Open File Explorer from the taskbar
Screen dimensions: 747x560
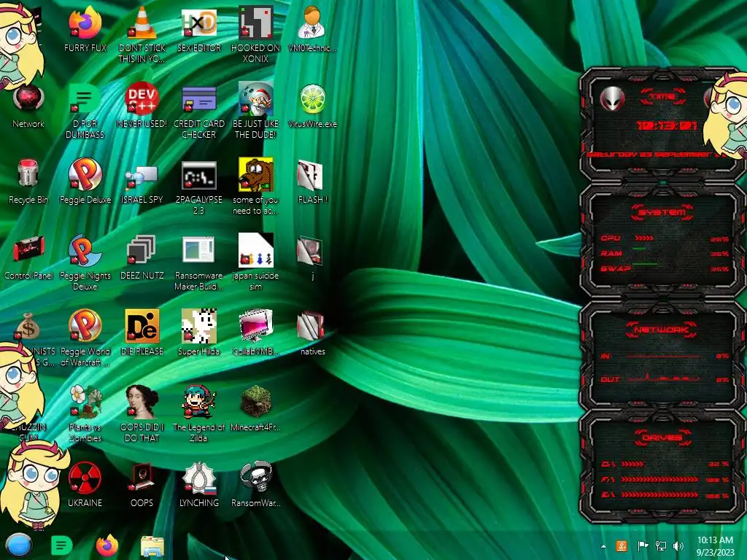(152, 545)
